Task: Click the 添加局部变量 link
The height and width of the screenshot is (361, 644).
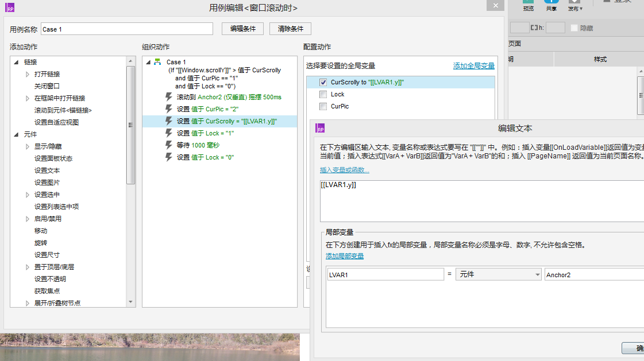Action: tap(345, 256)
